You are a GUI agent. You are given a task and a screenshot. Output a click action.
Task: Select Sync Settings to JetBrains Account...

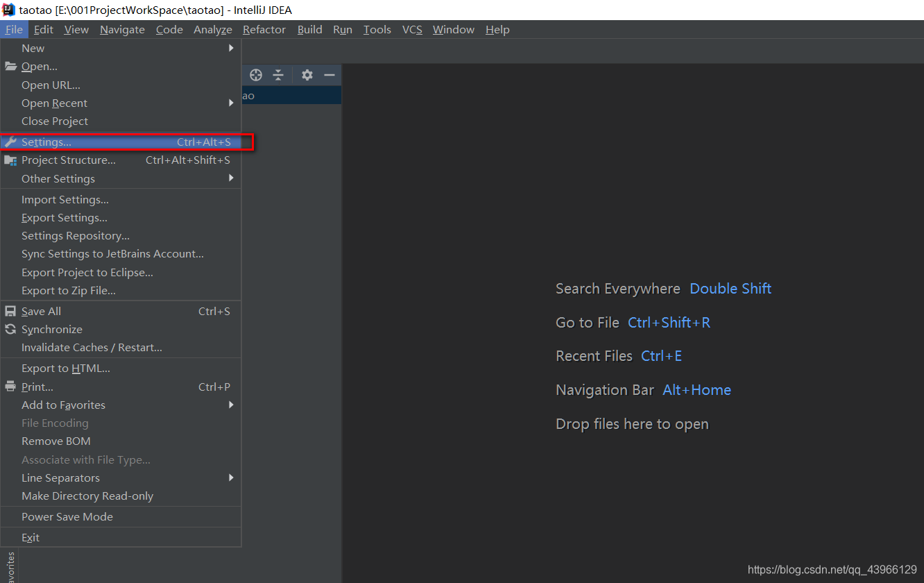point(121,253)
